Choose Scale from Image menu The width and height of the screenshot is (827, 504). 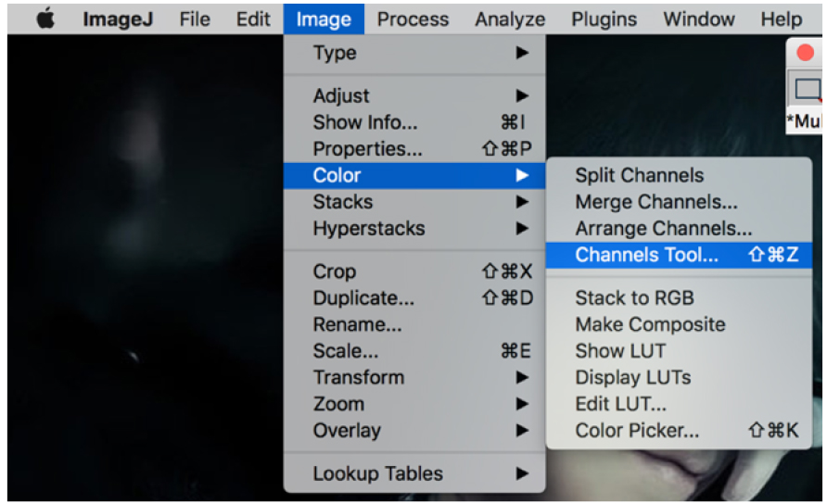coord(414,351)
